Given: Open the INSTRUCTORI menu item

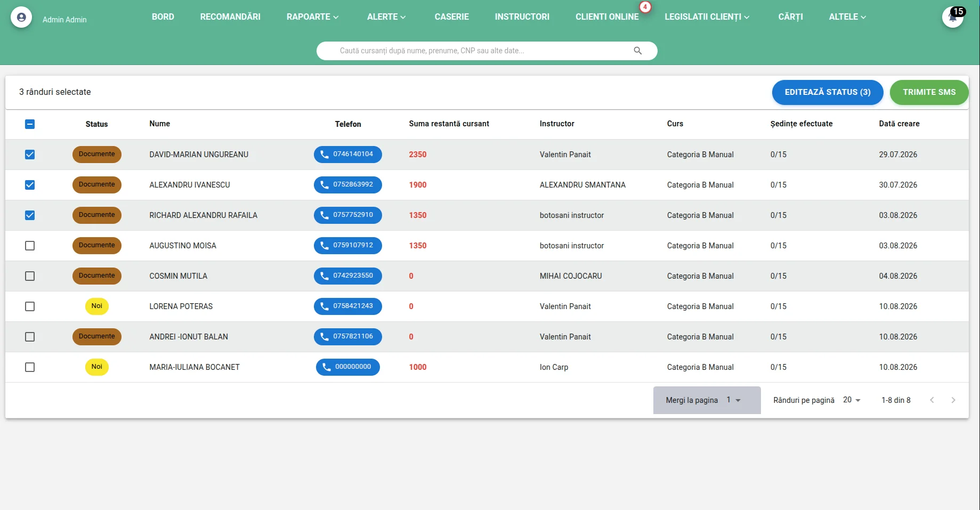Looking at the screenshot, I should (522, 17).
